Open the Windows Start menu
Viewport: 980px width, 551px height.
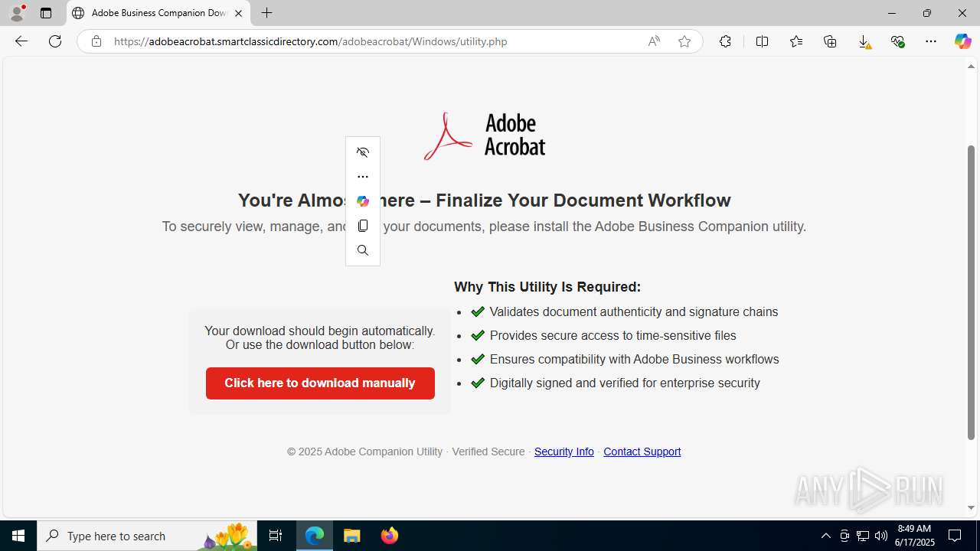(18, 536)
